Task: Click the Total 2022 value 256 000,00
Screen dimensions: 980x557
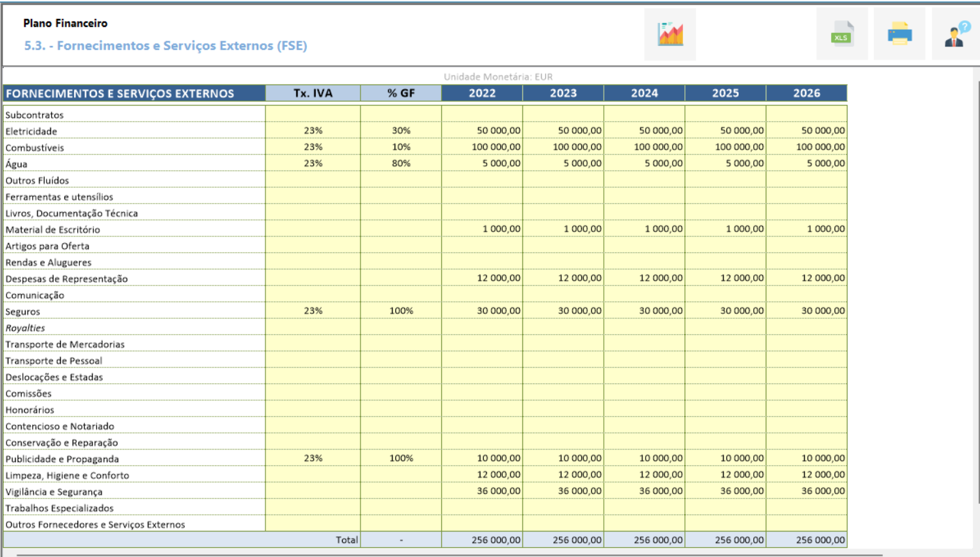Action: pyautogui.click(x=482, y=540)
